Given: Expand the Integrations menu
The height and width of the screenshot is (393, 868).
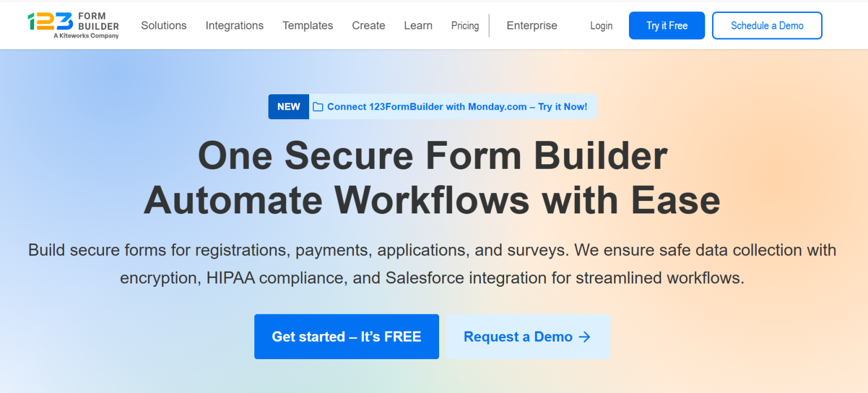Looking at the screenshot, I should pyautogui.click(x=235, y=25).
